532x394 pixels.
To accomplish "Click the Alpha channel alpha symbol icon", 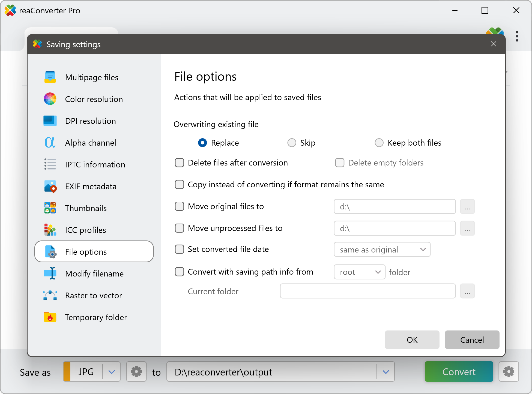I will pos(50,143).
